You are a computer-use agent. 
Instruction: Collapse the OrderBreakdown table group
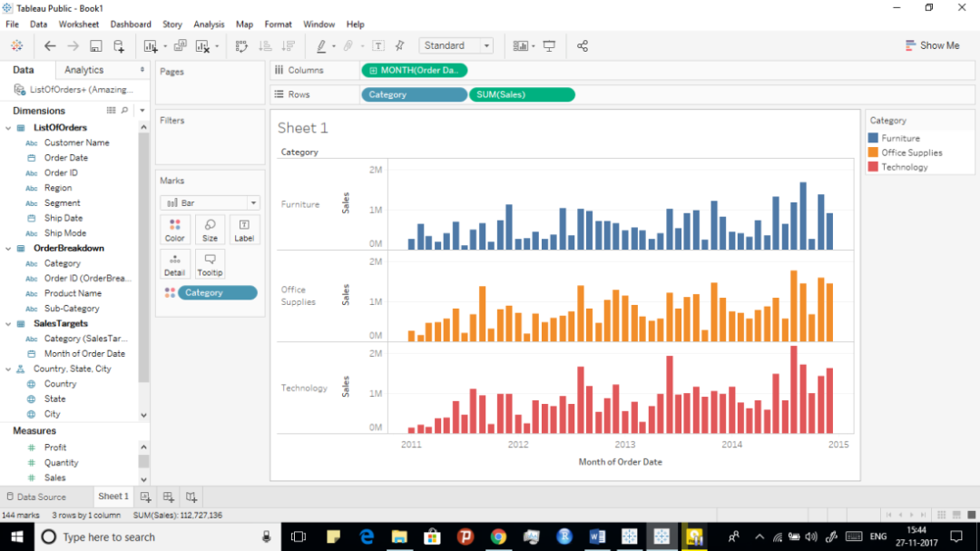pyautogui.click(x=8, y=249)
